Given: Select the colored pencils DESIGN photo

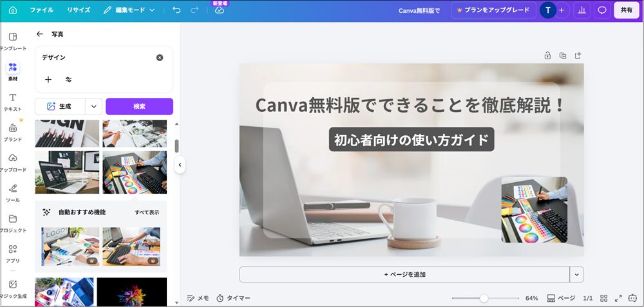Looking at the screenshot, I should pos(67,133).
